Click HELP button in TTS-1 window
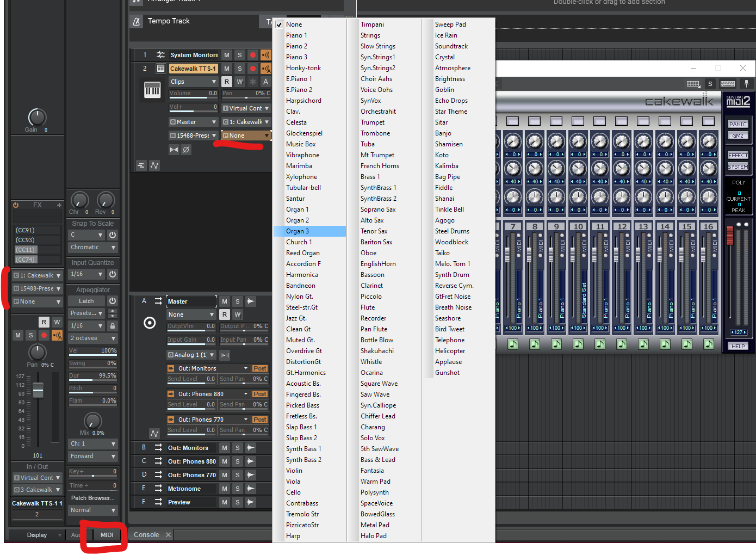The width and height of the screenshot is (756, 555). [x=738, y=346]
